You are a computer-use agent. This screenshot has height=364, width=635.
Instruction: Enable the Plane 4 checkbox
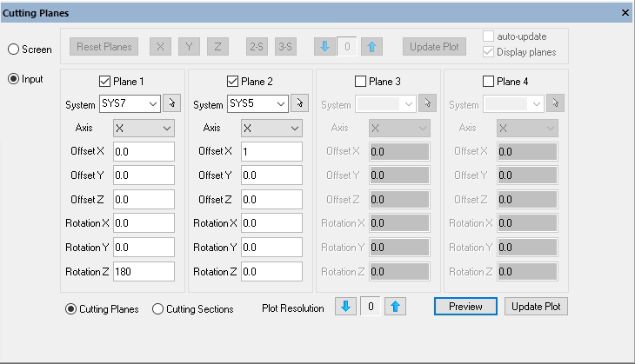488,82
